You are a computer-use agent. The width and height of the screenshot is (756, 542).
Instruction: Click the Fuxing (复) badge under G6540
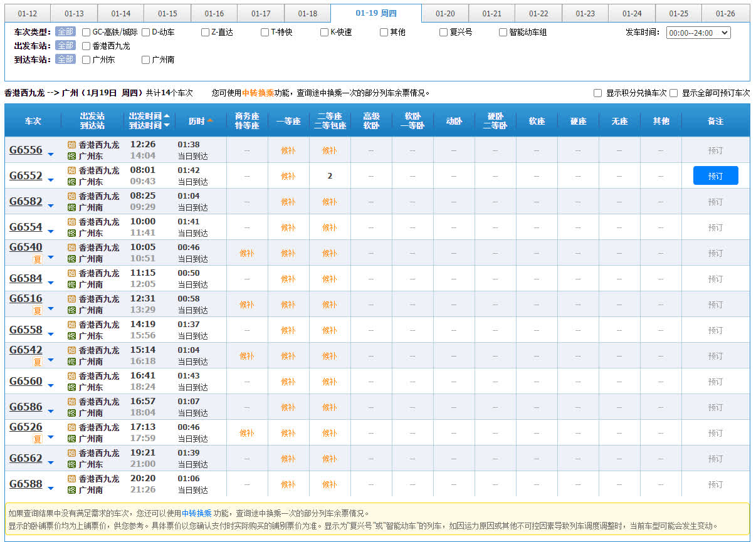point(37,259)
